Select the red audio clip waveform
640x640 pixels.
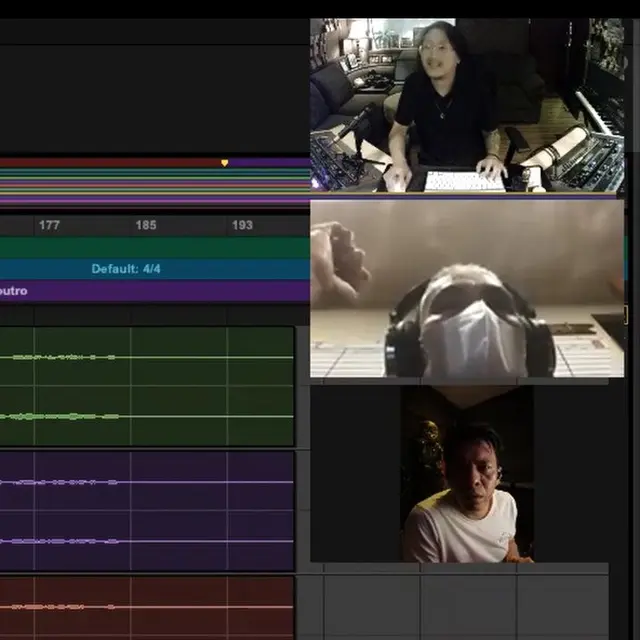point(147,608)
